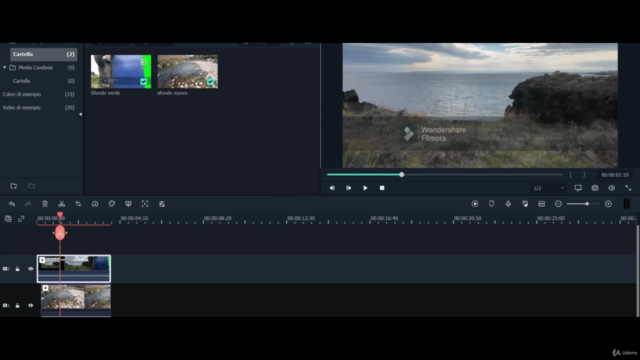Toggle checkmark on Sfondo verde thumbnail
Viewport: 640px width, 360px height.
click(144, 82)
